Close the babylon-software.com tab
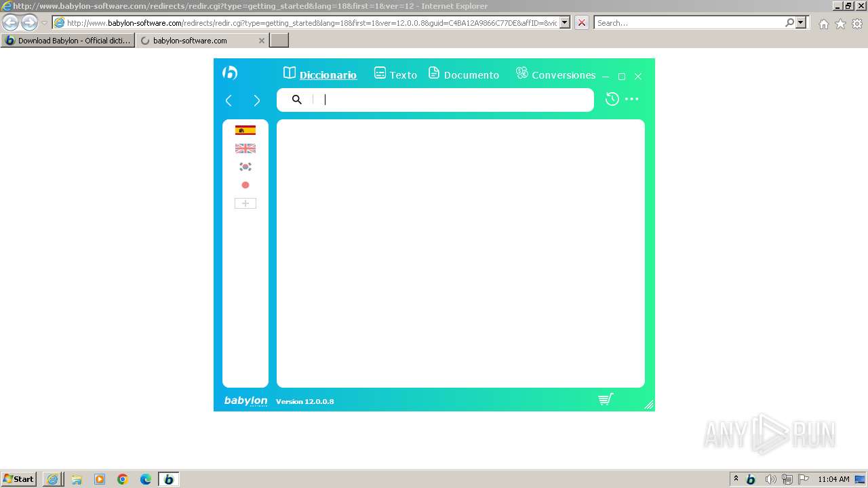This screenshot has height=488, width=868. [x=262, y=41]
